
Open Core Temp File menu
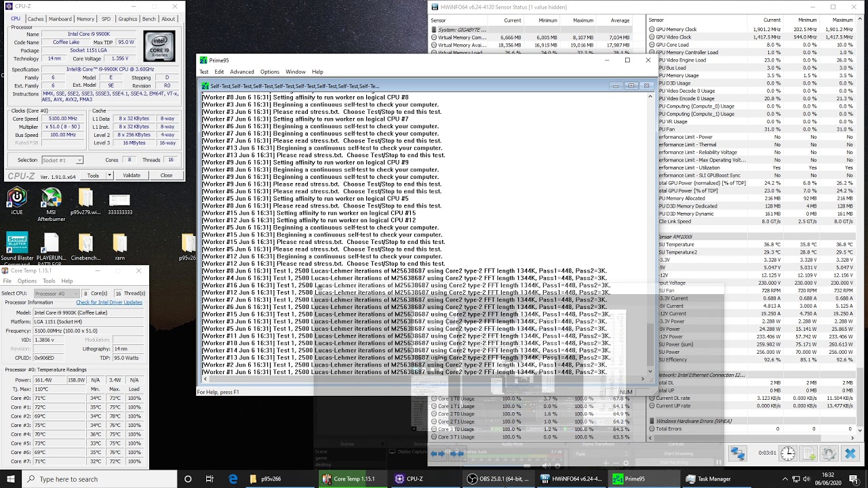[x=7, y=281]
